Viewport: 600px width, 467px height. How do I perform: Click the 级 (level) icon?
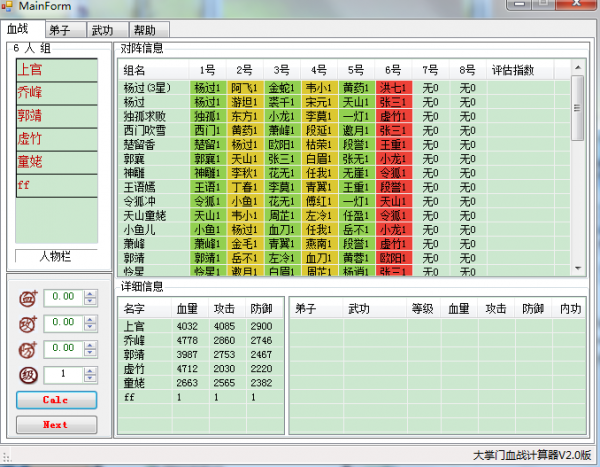[28, 376]
